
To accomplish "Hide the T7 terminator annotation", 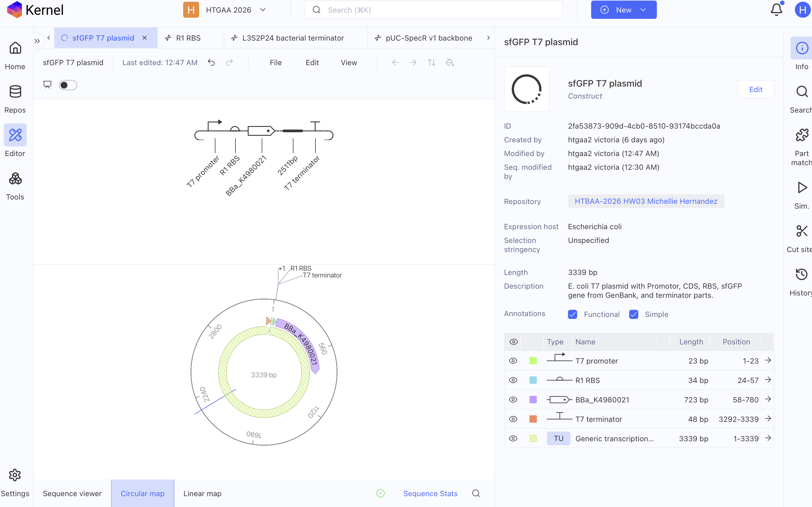I will tap(513, 419).
